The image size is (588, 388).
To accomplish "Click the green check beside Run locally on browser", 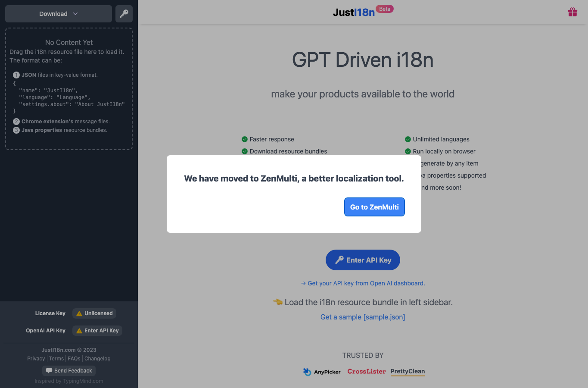I will coord(408,151).
